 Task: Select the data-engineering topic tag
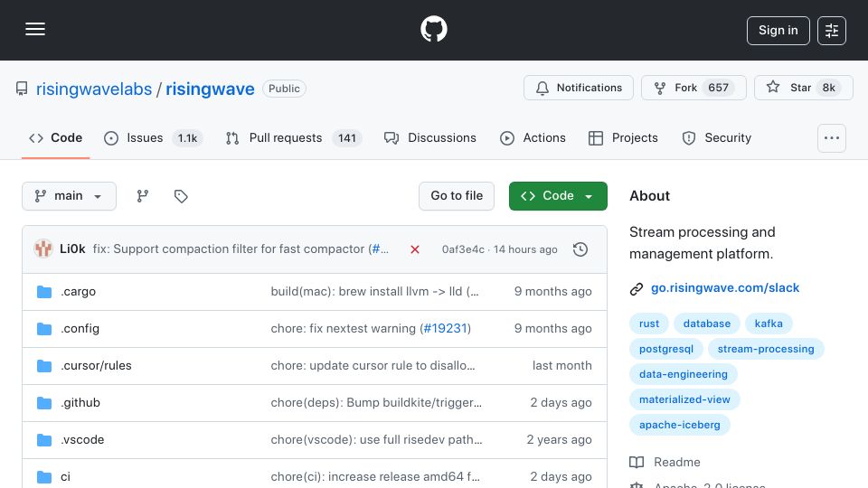point(684,374)
